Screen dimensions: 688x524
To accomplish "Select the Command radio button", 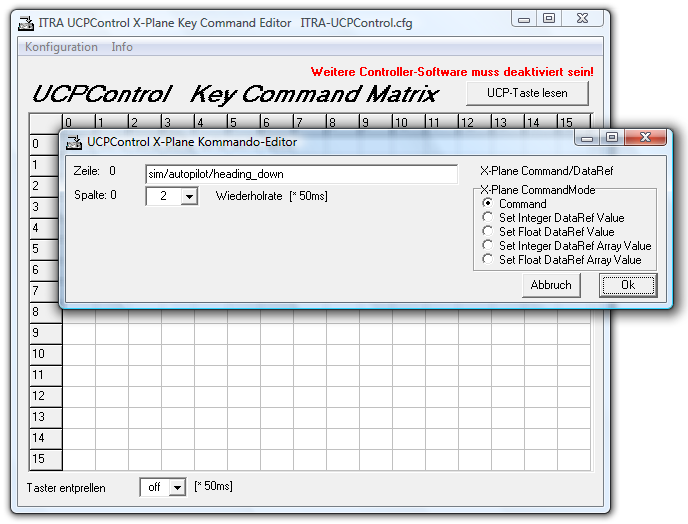I will point(487,204).
